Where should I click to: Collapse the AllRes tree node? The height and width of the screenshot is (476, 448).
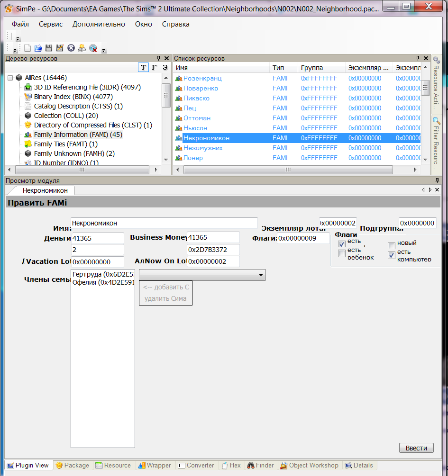click(x=10, y=78)
